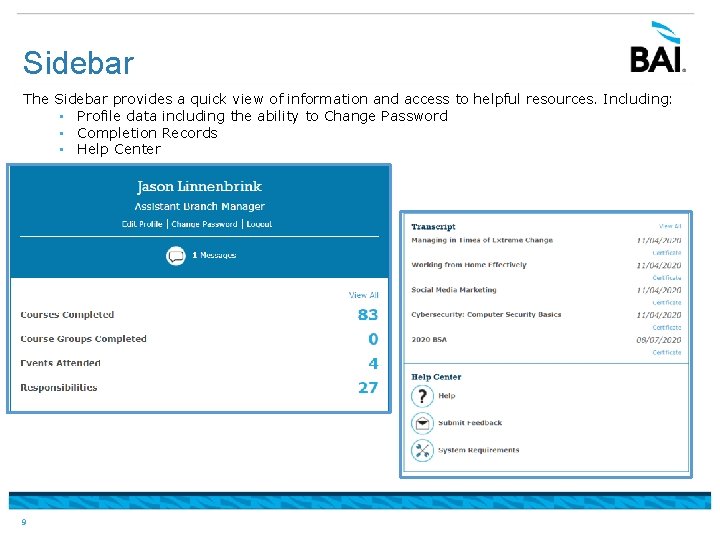This screenshot has height=540, width=720.
Task: Click the Profile data bullet point
Action: click(262, 116)
